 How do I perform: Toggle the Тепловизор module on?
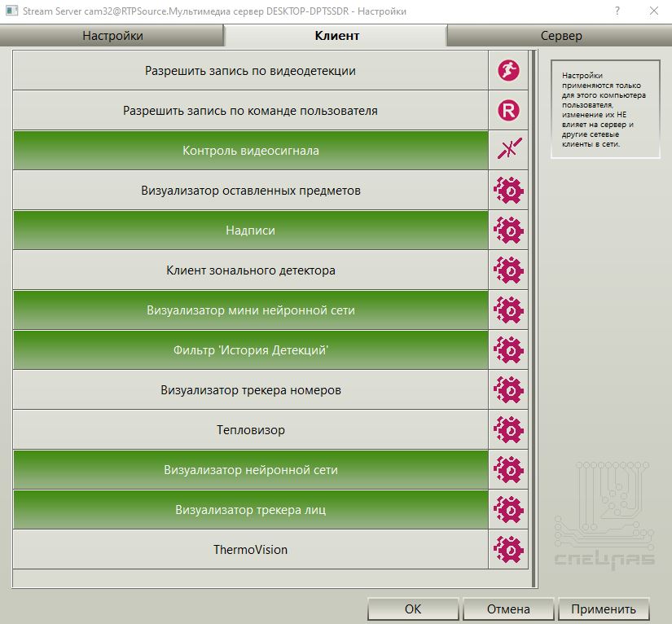250,429
